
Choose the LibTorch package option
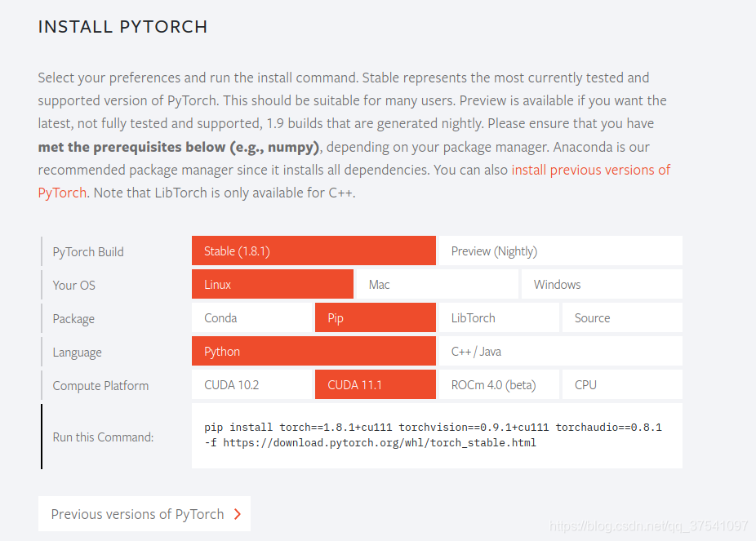(x=498, y=317)
